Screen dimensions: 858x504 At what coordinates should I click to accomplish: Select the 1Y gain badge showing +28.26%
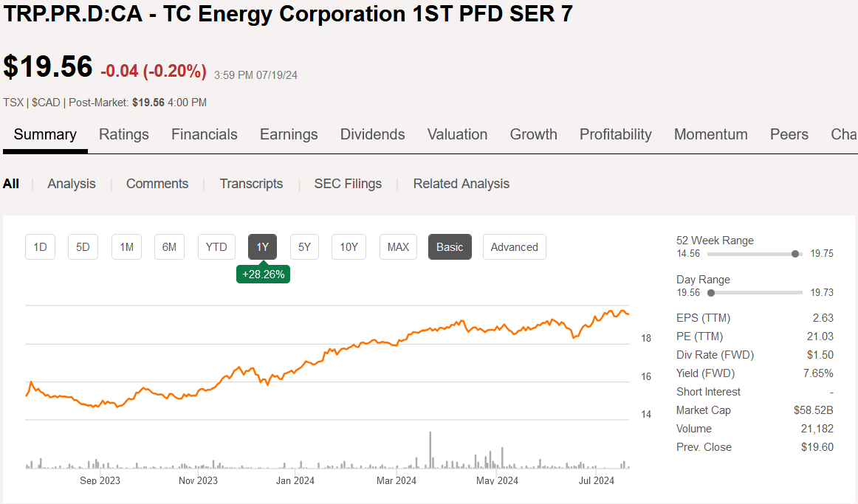pos(263,273)
